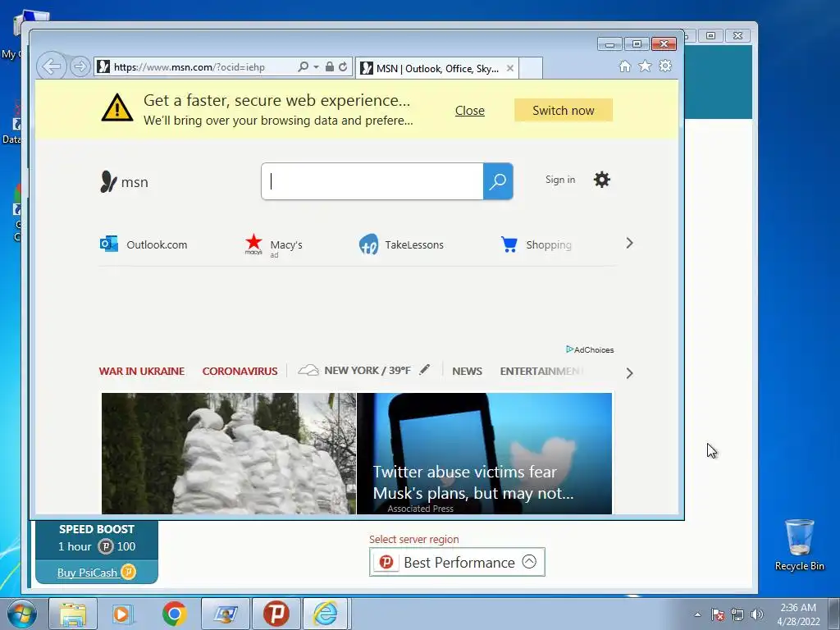Focus the MSN web search box
Screen dimensions: 840x630
point(372,181)
